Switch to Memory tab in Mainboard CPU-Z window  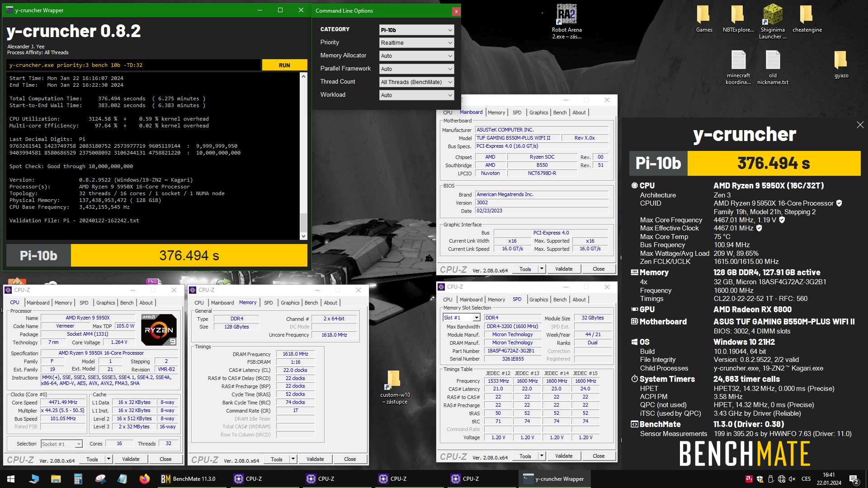click(x=496, y=113)
